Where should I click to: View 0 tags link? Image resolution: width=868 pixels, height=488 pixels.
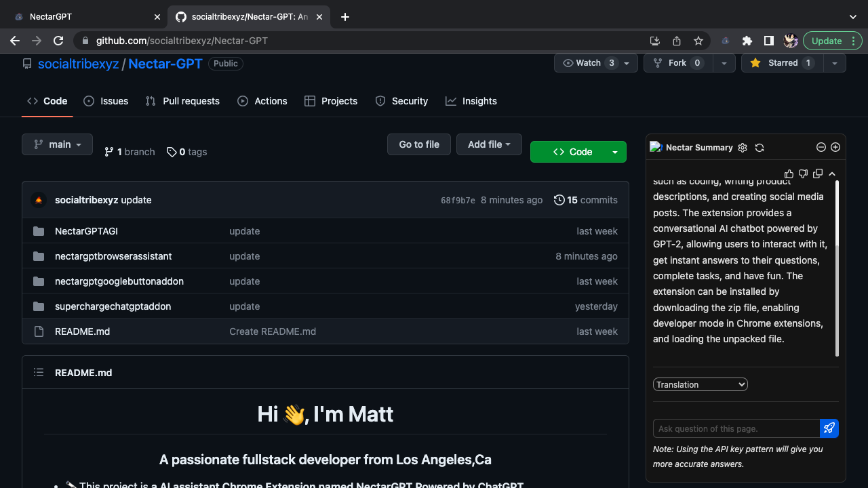coord(187,152)
